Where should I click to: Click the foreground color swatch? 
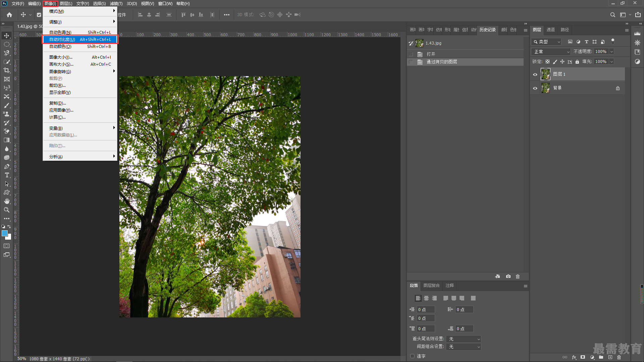click(x=5, y=233)
